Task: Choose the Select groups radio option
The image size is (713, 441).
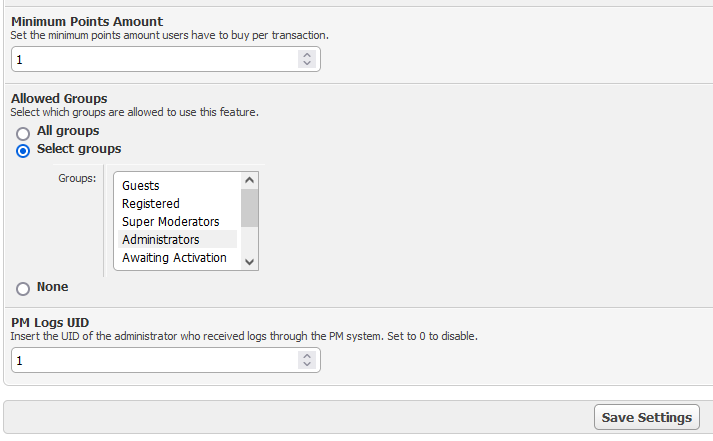Action: pyautogui.click(x=23, y=150)
